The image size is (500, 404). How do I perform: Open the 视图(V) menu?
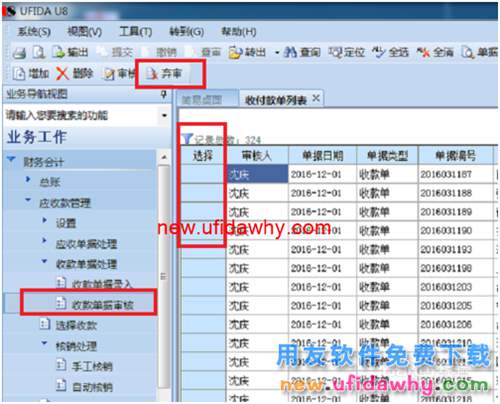point(85,32)
